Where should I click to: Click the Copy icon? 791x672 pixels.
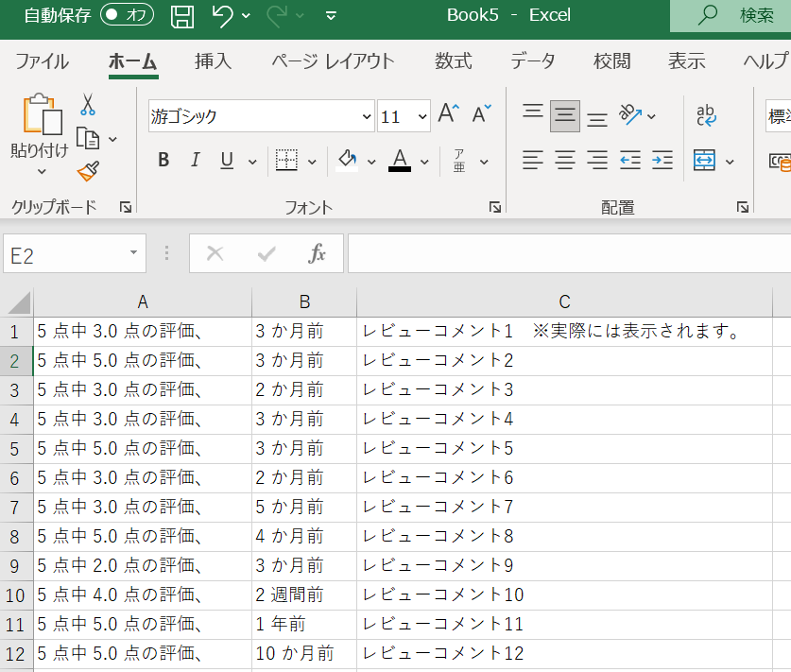tap(88, 138)
